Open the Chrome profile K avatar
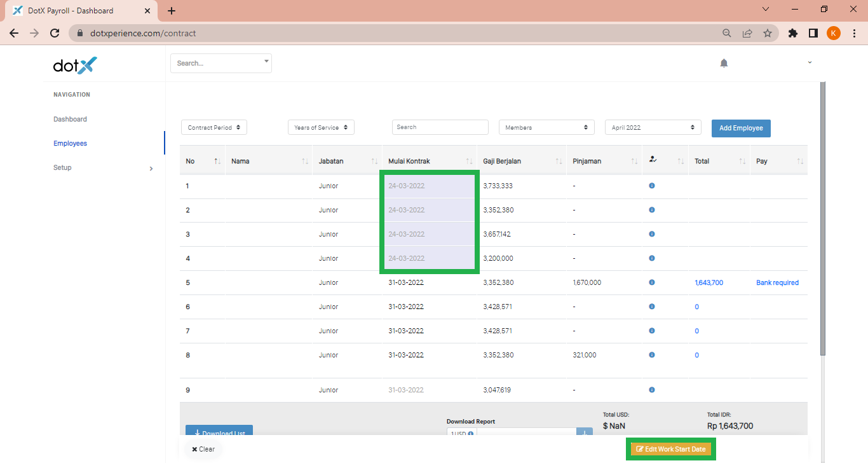The image size is (868, 463). (x=834, y=33)
